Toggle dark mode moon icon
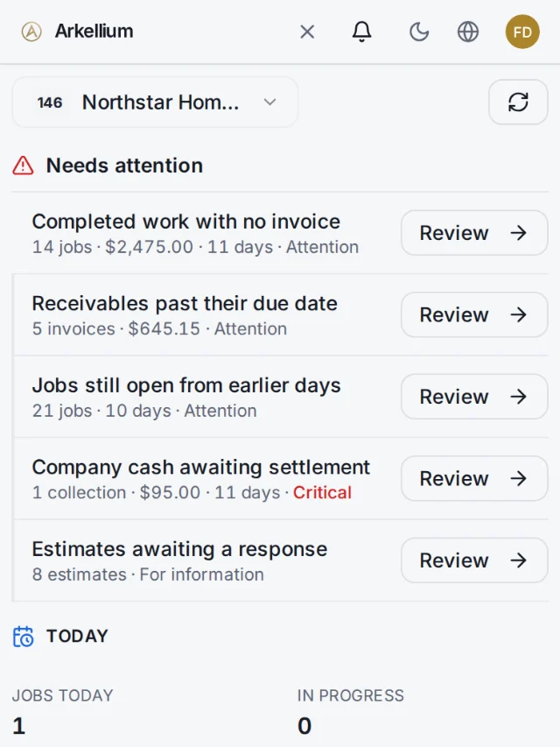The height and width of the screenshot is (747, 560). pyautogui.click(x=419, y=32)
